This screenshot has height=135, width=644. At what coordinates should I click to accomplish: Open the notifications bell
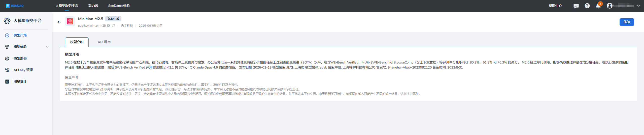point(598,6)
